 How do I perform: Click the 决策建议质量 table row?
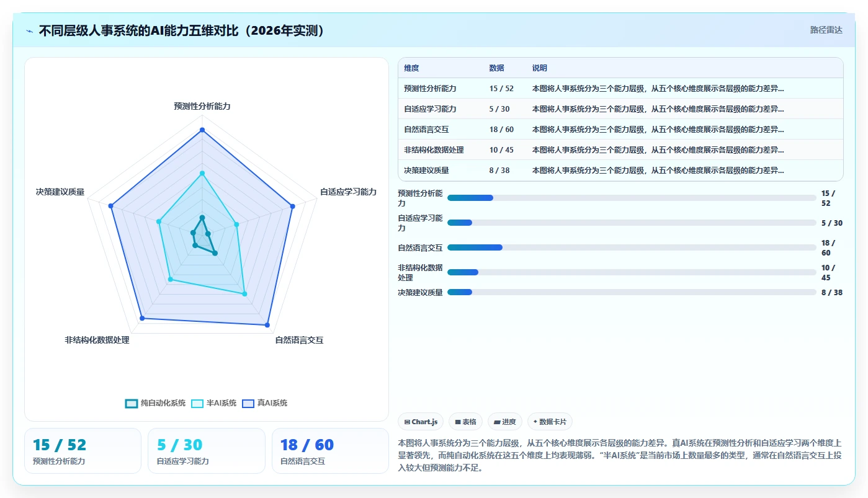pos(620,171)
